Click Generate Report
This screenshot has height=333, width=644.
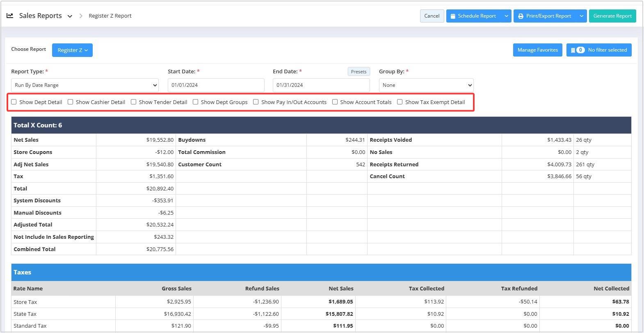(x=612, y=16)
